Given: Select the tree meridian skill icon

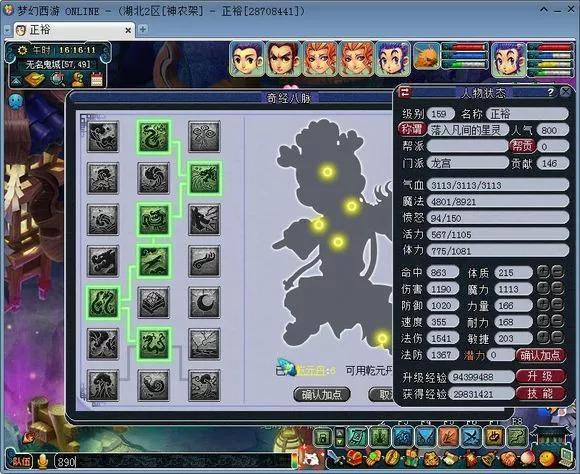Looking at the screenshot, I should pyautogui.click(x=103, y=385).
